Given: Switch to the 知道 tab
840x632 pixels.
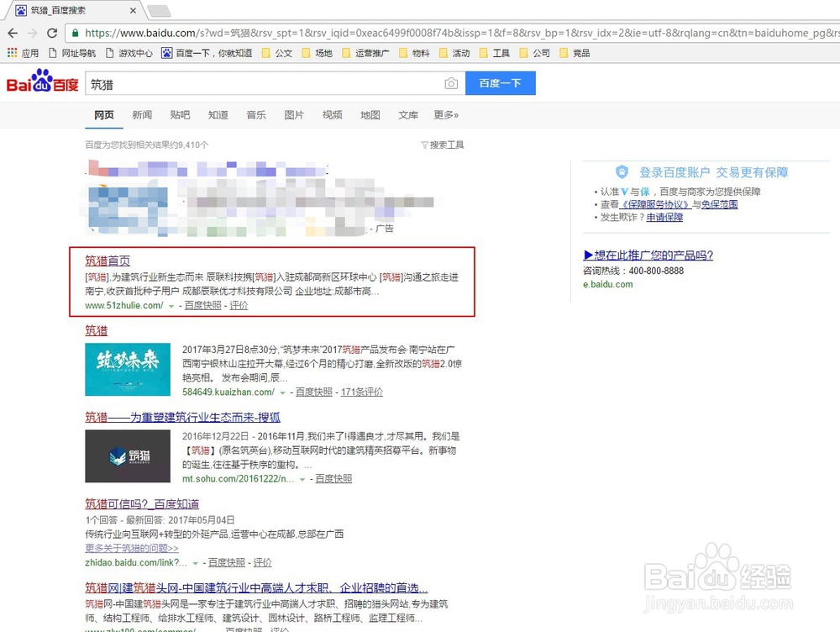Looking at the screenshot, I should (x=218, y=114).
